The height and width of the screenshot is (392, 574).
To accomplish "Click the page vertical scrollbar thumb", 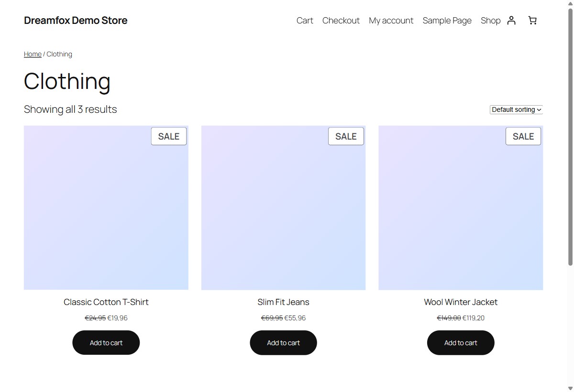I will point(570,137).
